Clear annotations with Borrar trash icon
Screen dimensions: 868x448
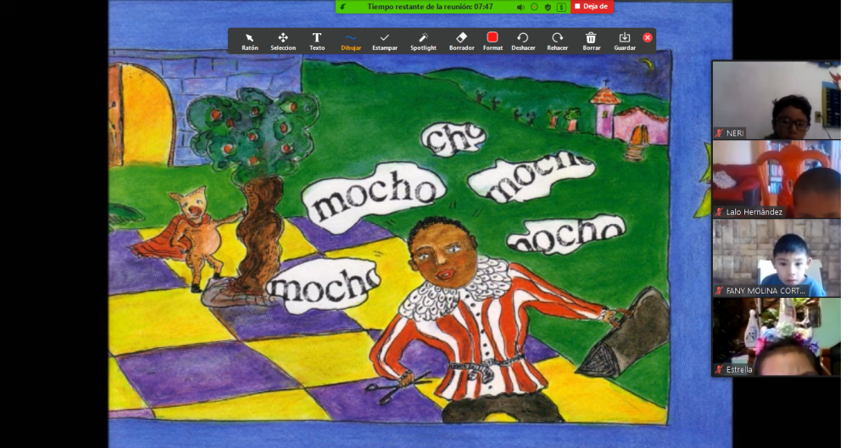pyautogui.click(x=591, y=41)
